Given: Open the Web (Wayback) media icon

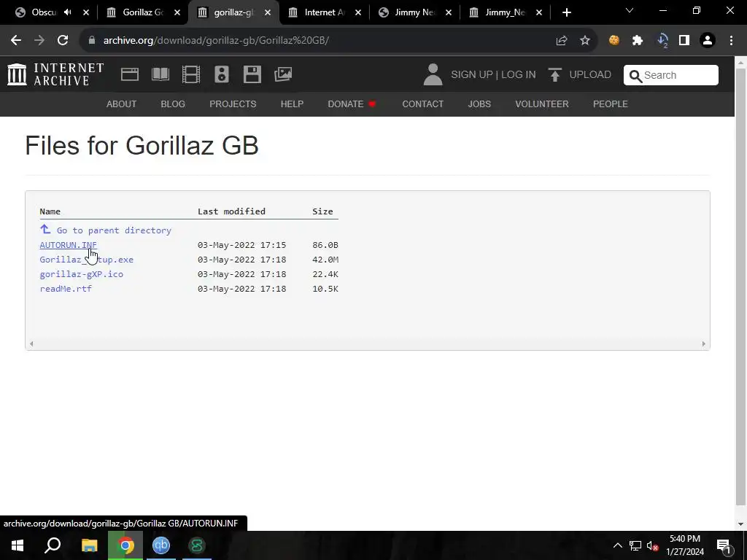Looking at the screenshot, I should click(x=130, y=74).
